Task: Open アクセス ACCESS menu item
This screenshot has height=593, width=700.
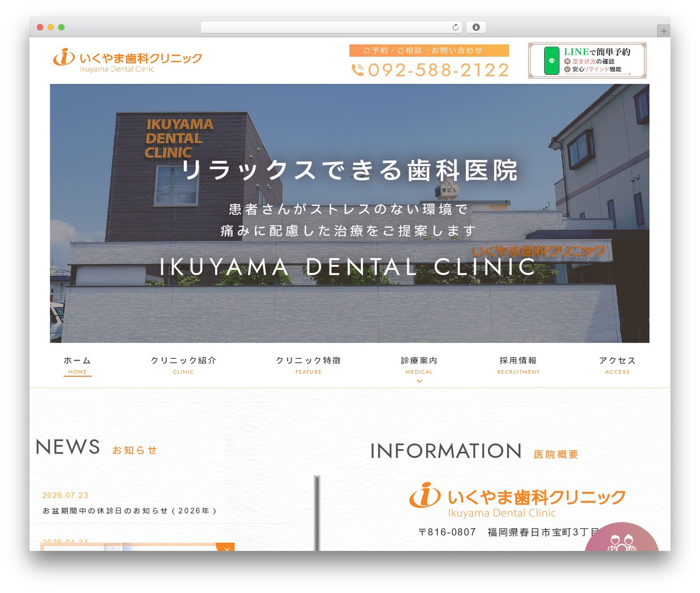Action: (x=617, y=365)
